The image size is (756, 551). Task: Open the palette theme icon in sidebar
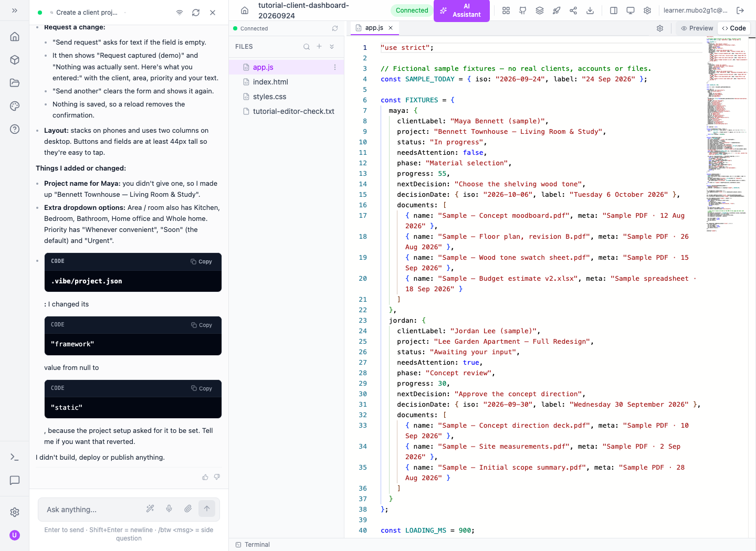point(15,106)
